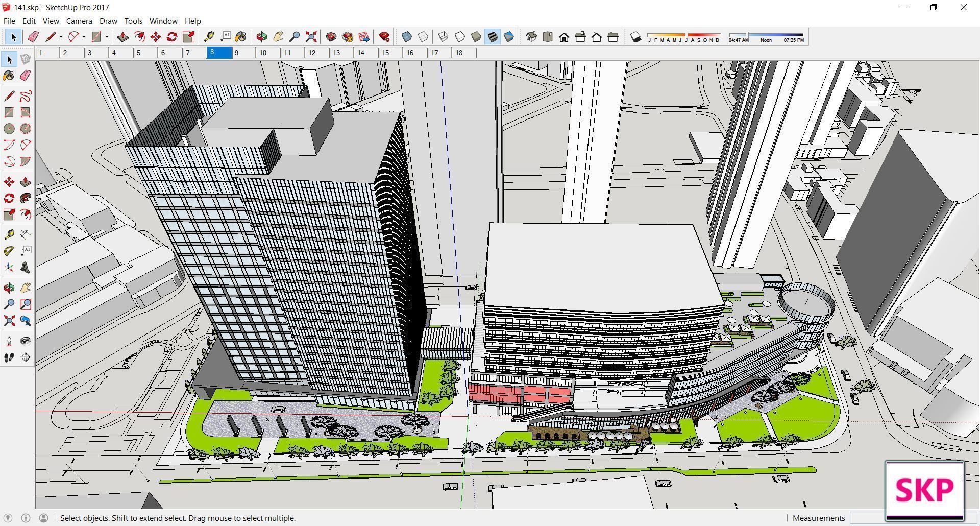Expand the rectangle shape tools dropdown

tap(107, 37)
